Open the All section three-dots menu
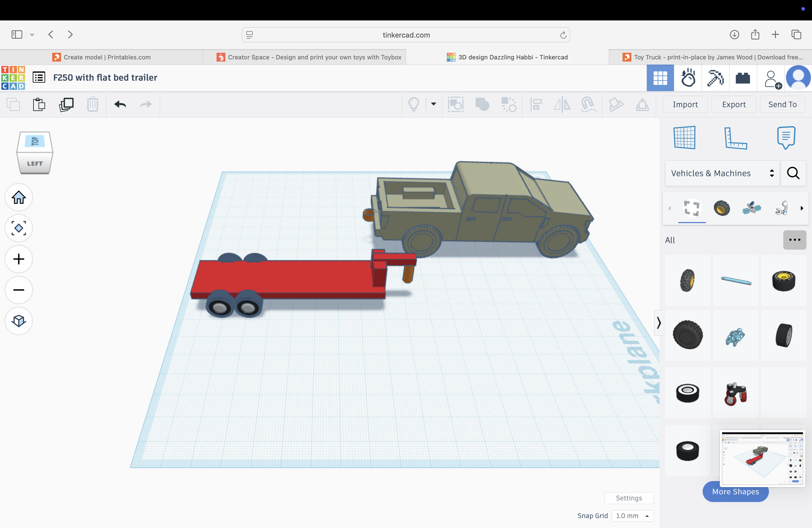Screen dimensions: 812x528 point(795,240)
